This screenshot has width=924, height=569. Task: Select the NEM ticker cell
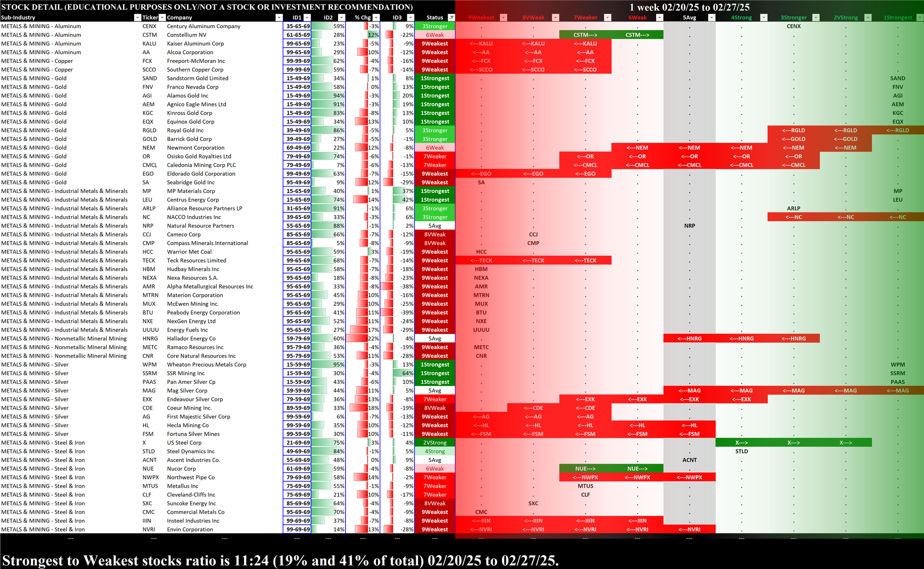click(x=149, y=148)
